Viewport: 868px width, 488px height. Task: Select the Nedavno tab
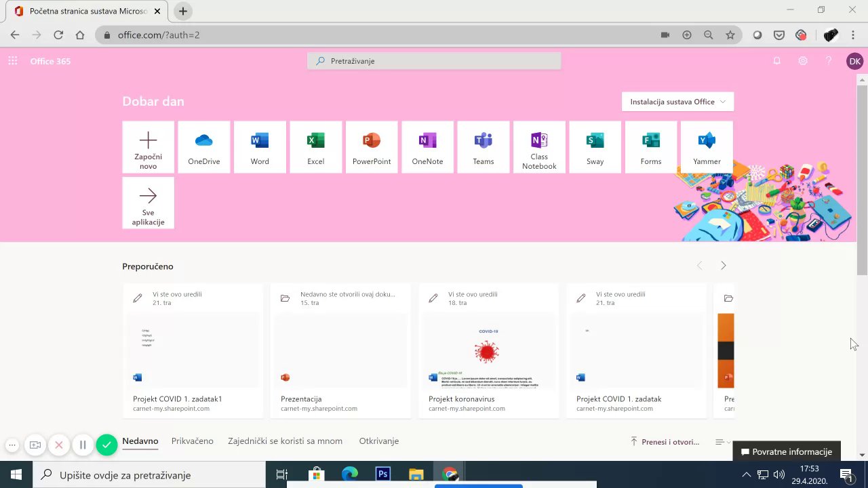[x=140, y=441]
